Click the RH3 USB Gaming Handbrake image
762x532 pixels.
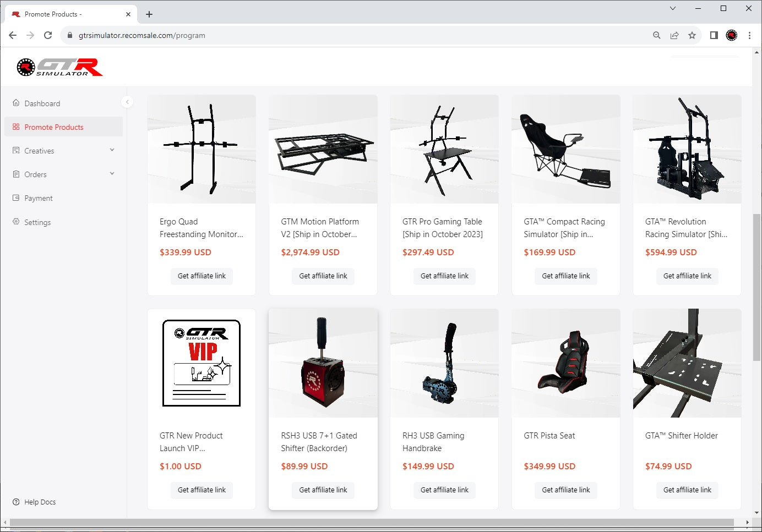[x=444, y=363]
